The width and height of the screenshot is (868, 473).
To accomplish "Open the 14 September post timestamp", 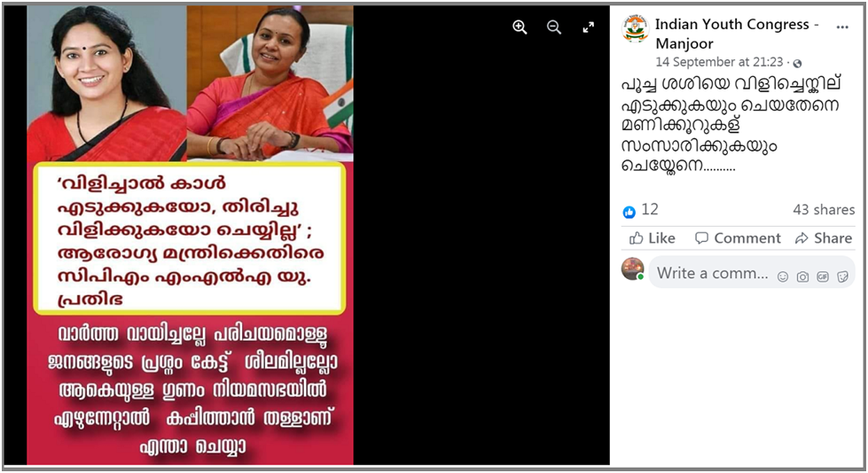I will coord(719,61).
